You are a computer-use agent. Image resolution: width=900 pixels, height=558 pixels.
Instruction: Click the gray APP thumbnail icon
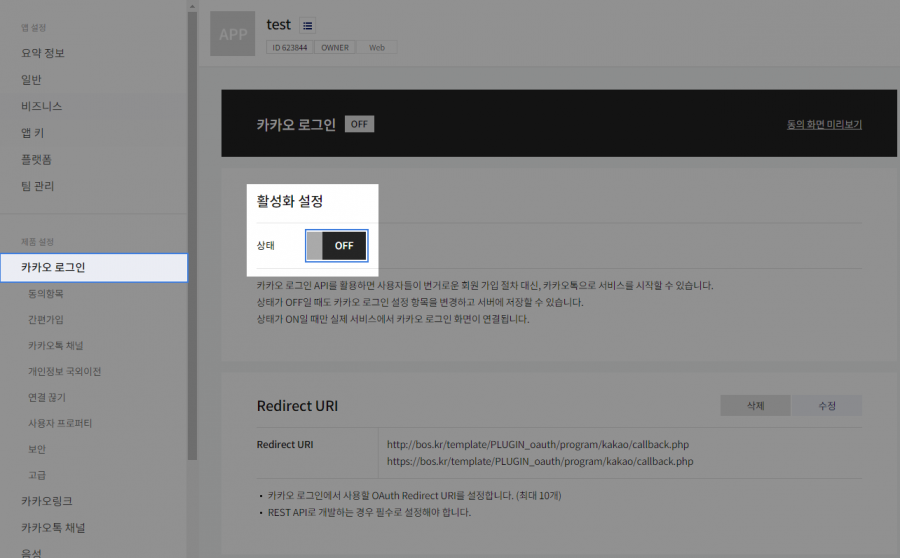pos(232,34)
